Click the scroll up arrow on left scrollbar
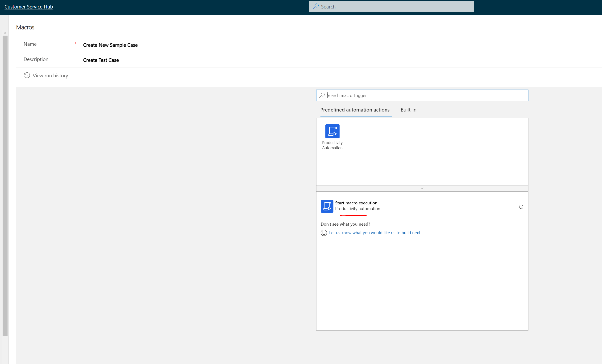 [x=5, y=33]
